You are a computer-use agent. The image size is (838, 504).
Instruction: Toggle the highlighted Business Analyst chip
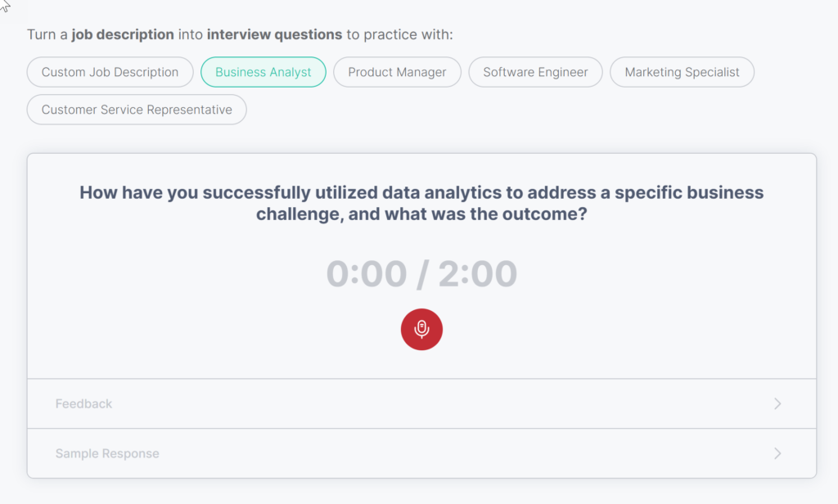point(264,72)
